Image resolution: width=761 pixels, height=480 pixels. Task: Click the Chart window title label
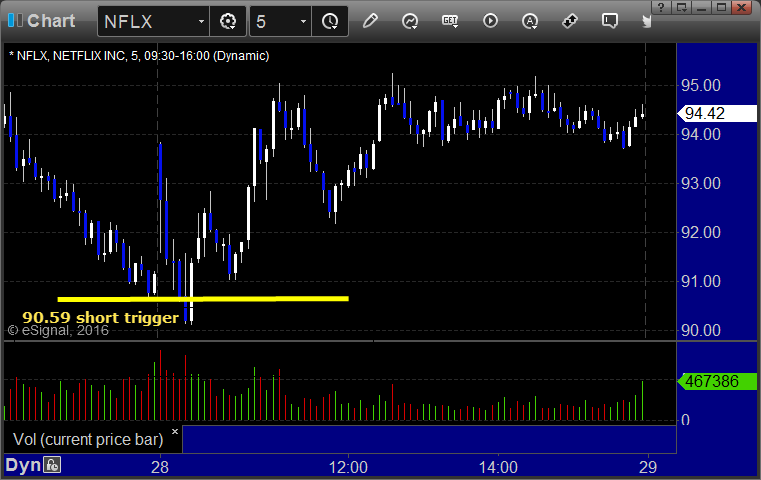(x=51, y=21)
